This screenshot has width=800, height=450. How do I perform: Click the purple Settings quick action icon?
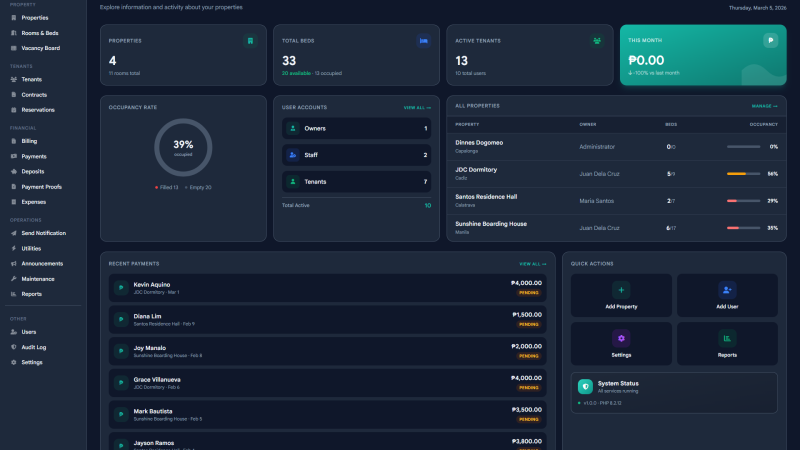click(x=621, y=338)
